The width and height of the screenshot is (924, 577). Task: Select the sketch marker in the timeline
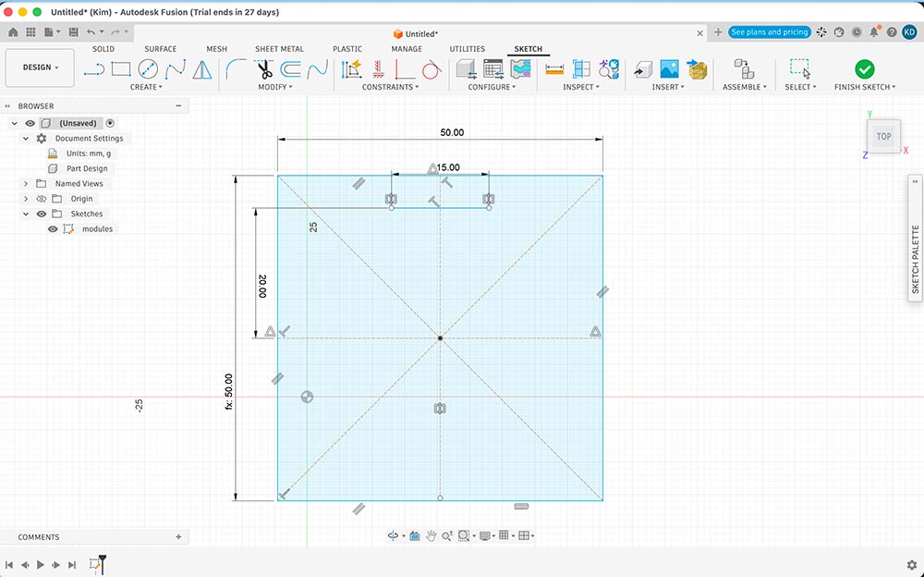click(94, 565)
